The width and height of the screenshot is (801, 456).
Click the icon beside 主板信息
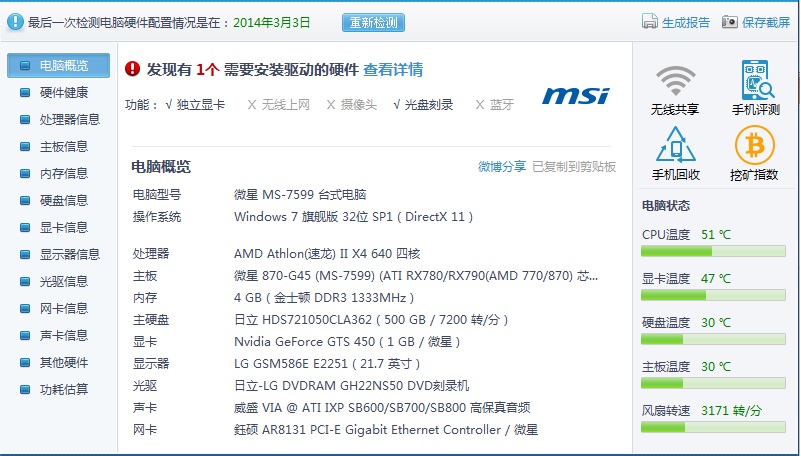click(25, 147)
